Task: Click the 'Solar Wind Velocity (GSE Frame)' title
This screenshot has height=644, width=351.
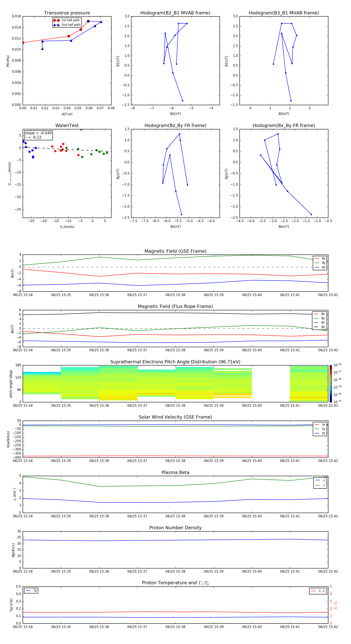Action: (175, 417)
